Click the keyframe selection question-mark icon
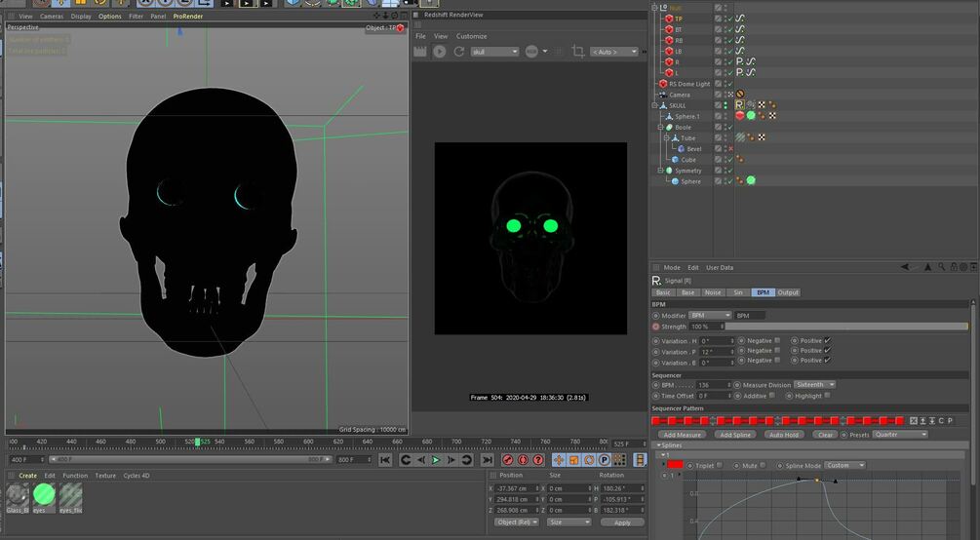Image resolution: width=980 pixels, height=540 pixels. pos(537,460)
